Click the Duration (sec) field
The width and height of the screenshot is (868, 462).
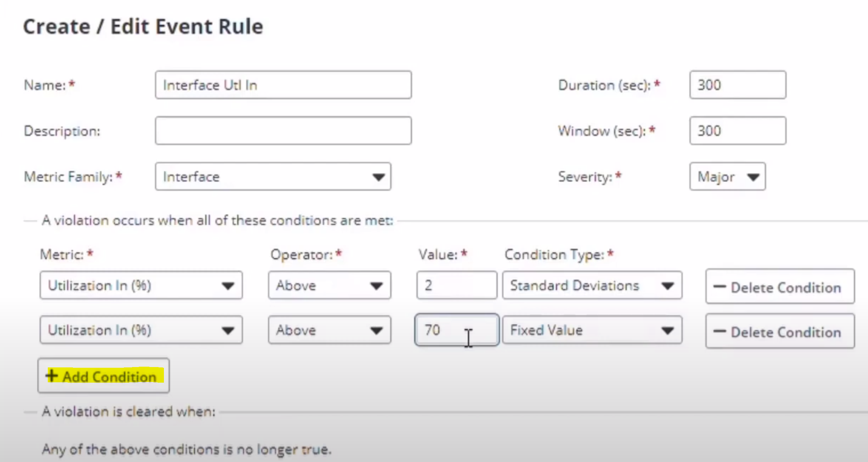738,85
